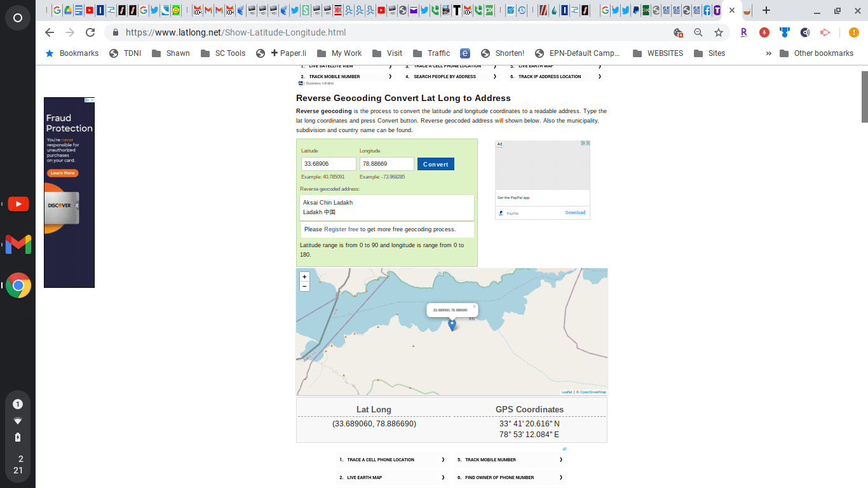This screenshot has height=488, width=868.
Task: Click the map zoom-in control
Action: [304, 276]
